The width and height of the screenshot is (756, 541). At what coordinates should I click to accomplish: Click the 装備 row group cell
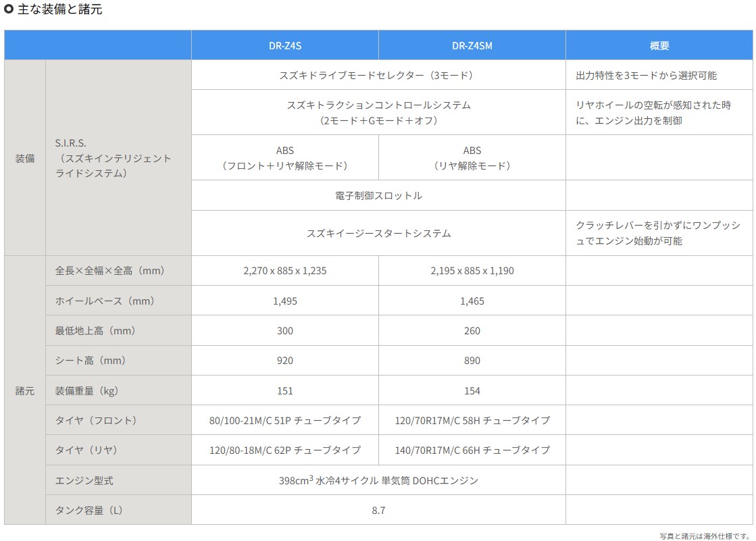coord(25,158)
